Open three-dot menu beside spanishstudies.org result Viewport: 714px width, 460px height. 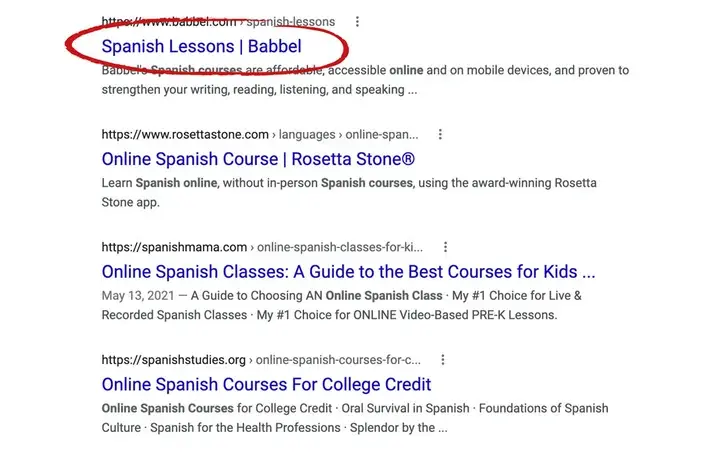pos(443,360)
